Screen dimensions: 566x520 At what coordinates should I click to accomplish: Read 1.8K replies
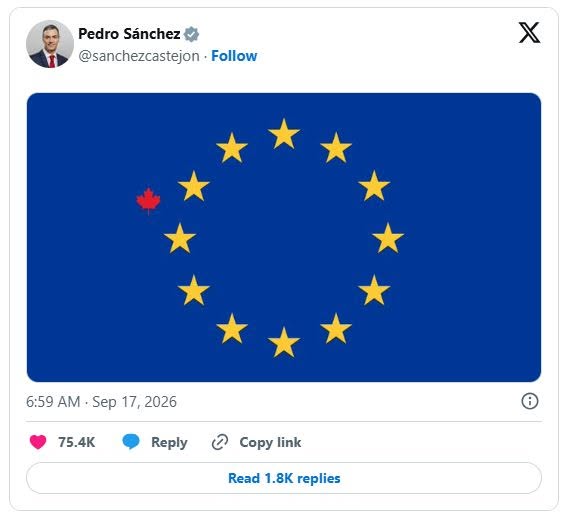point(284,478)
